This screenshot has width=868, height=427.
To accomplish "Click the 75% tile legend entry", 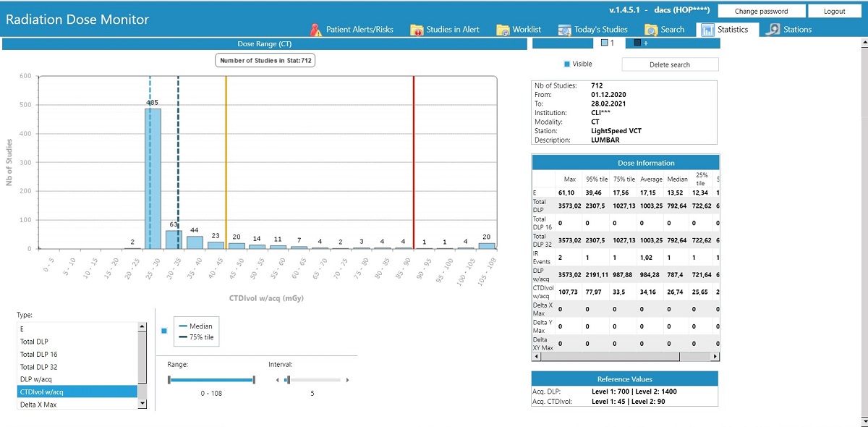I will 195,337.
